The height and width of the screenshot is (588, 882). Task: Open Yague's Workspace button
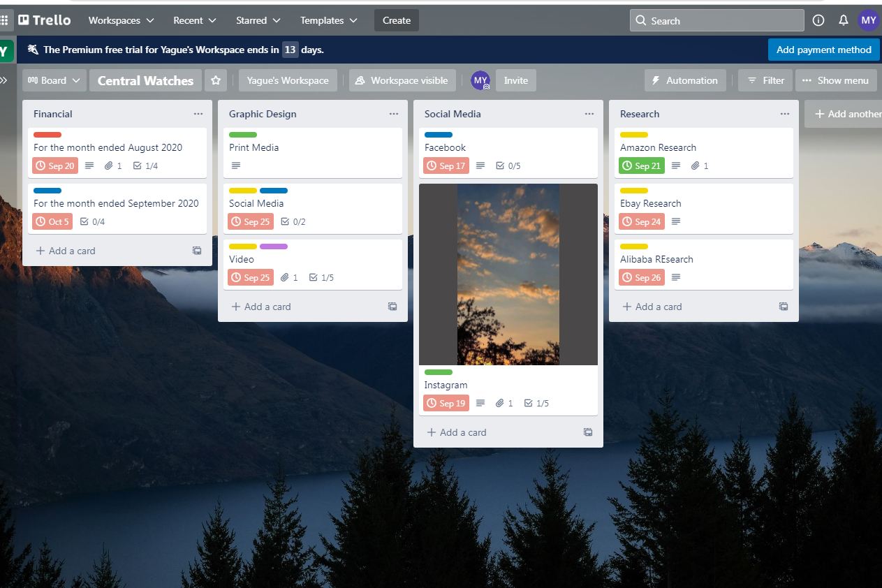click(x=288, y=80)
